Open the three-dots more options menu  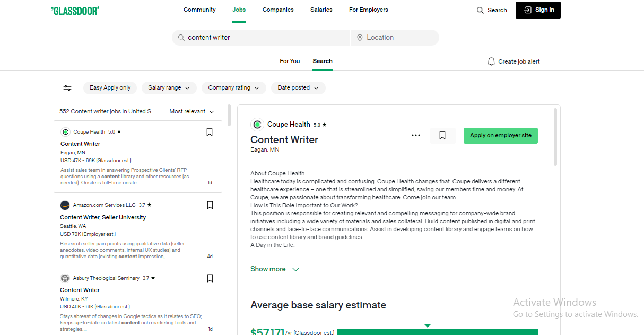pos(416,135)
